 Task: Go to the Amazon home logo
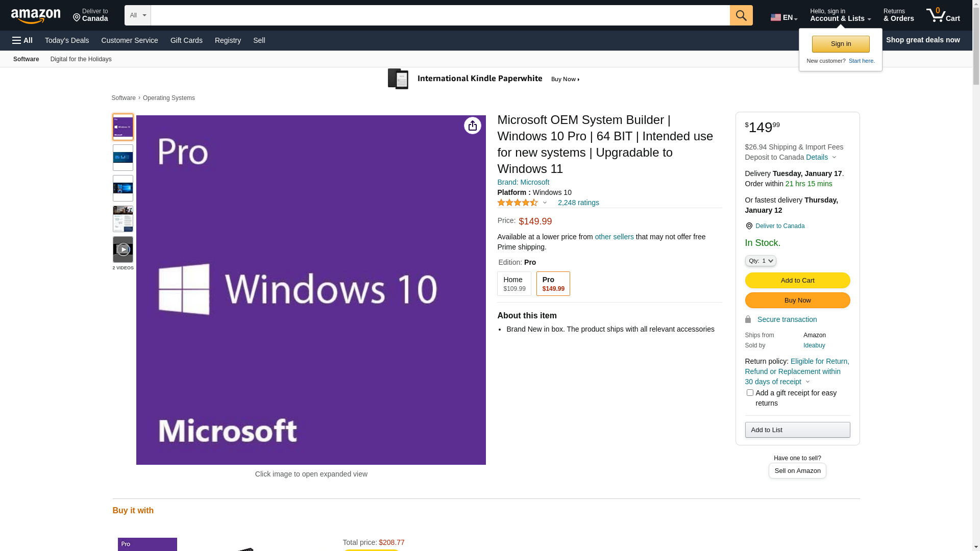point(36,16)
